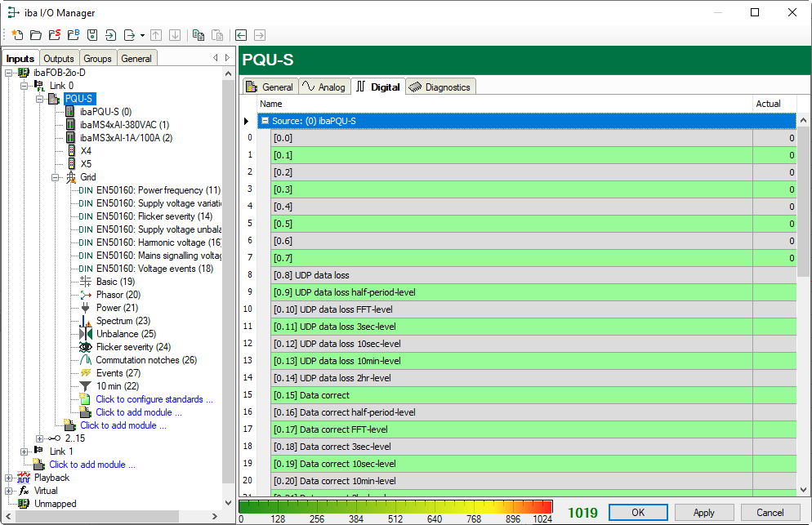Collapse the Source (0) ibaPQU-S group
This screenshot has height=525, width=812.
(x=265, y=121)
